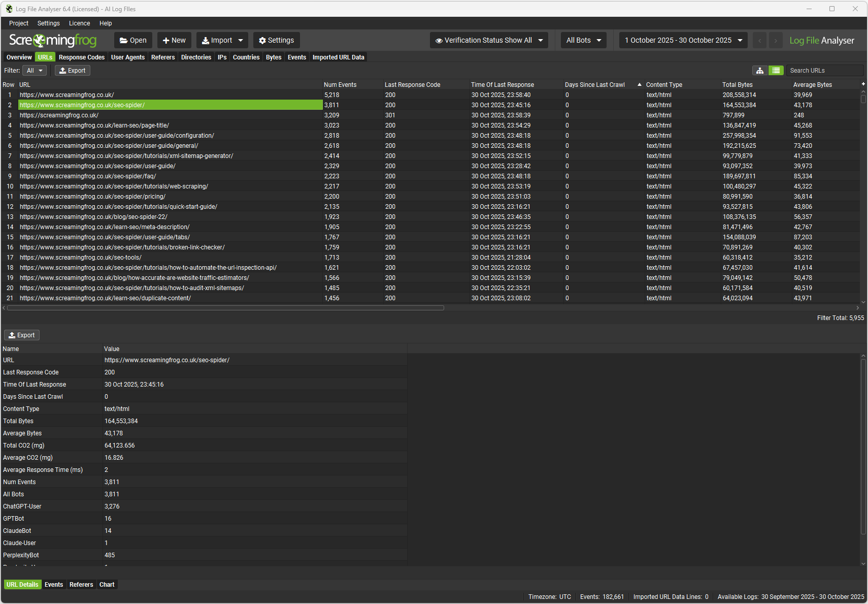Switch to Response Codes tab
The width and height of the screenshot is (868, 604).
[81, 57]
